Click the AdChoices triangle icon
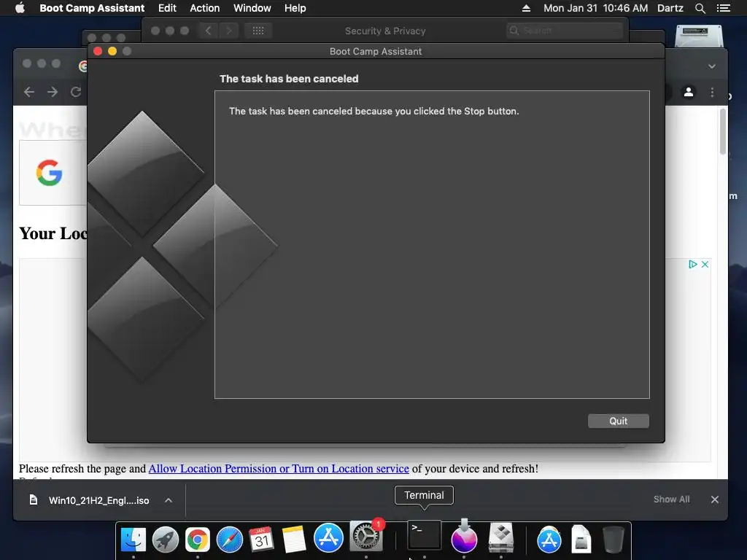This screenshot has width=747, height=560. (x=693, y=264)
